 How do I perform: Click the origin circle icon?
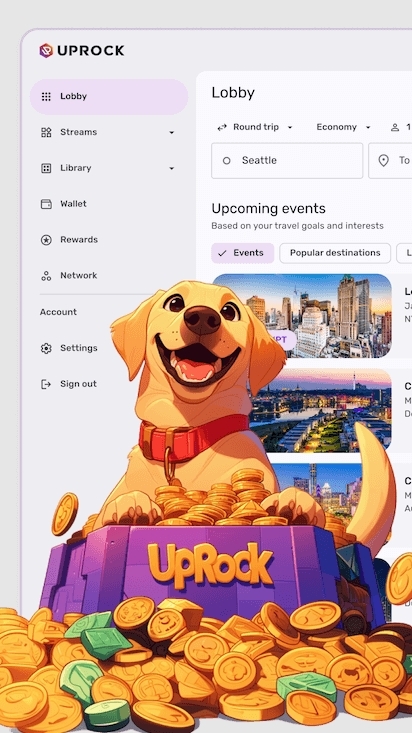[x=226, y=161]
